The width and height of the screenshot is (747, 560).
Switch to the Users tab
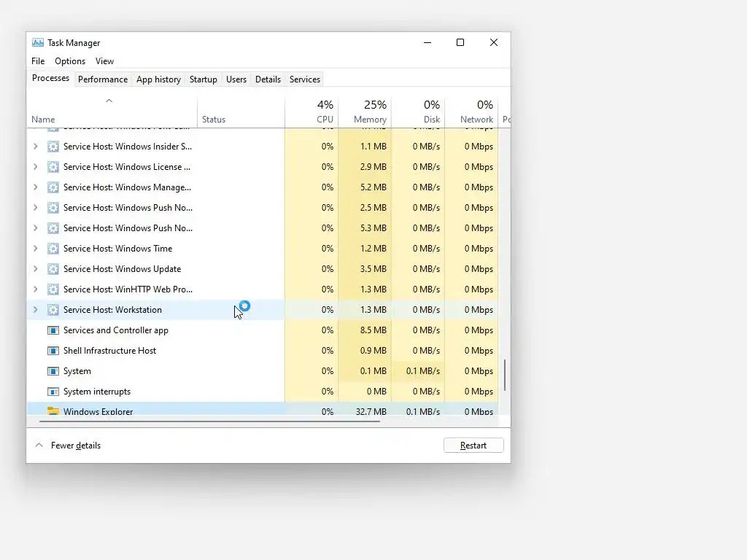tap(236, 79)
